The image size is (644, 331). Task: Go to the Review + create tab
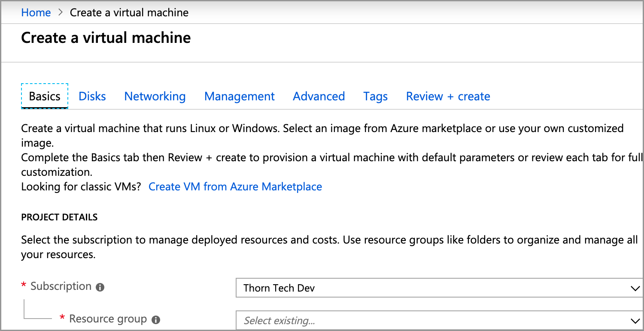click(447, 96)
